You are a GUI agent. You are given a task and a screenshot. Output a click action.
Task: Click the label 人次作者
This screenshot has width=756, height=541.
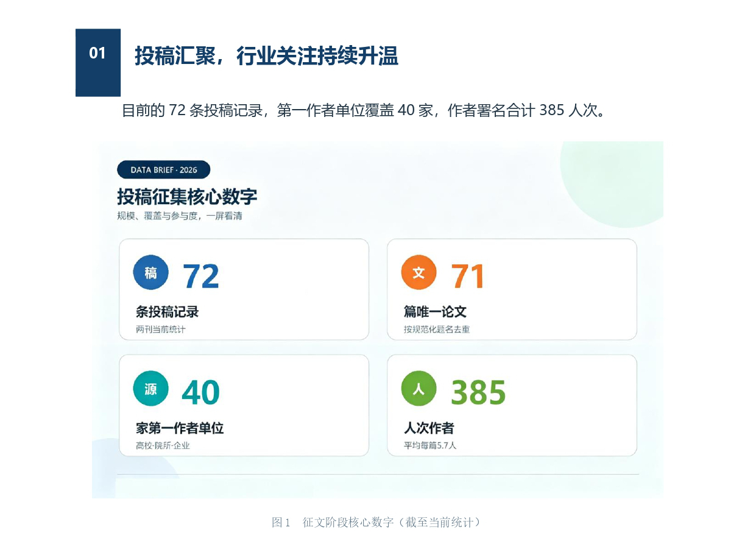click(x=429, y=428)
